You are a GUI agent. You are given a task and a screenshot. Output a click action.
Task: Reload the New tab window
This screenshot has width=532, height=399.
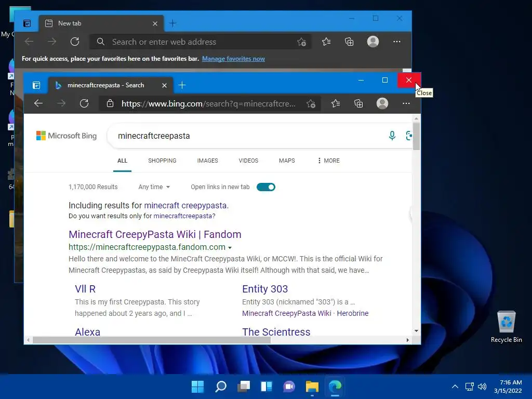tap(75, 42)
